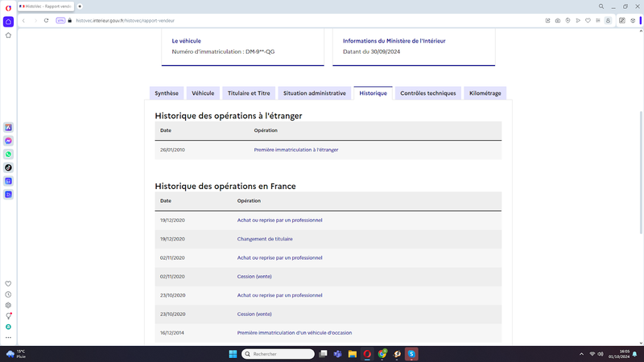Click 02/11/2020 Achat ou reprise par un professionnel
Image resolution: width=644 pixels, height=362 pixels.
(279, 257)
